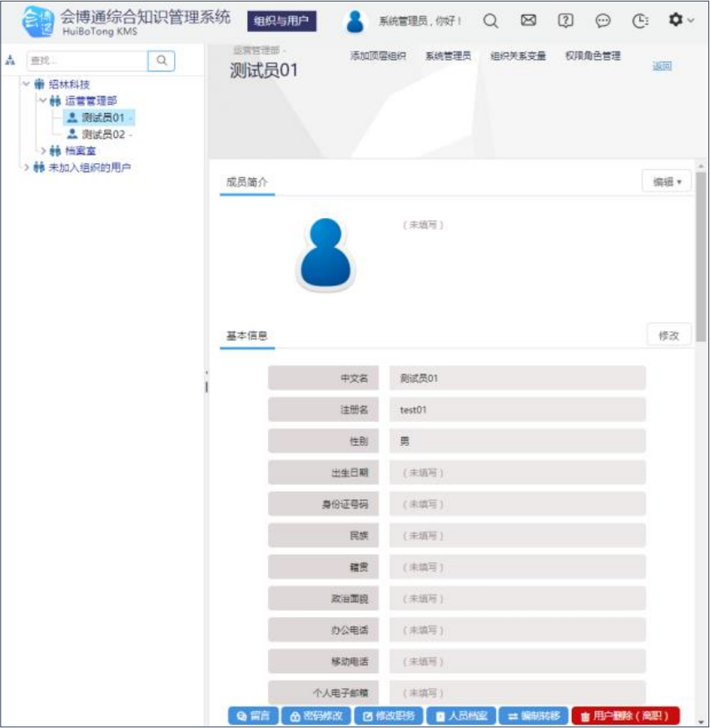Open the settings gear dropdown

680,20
